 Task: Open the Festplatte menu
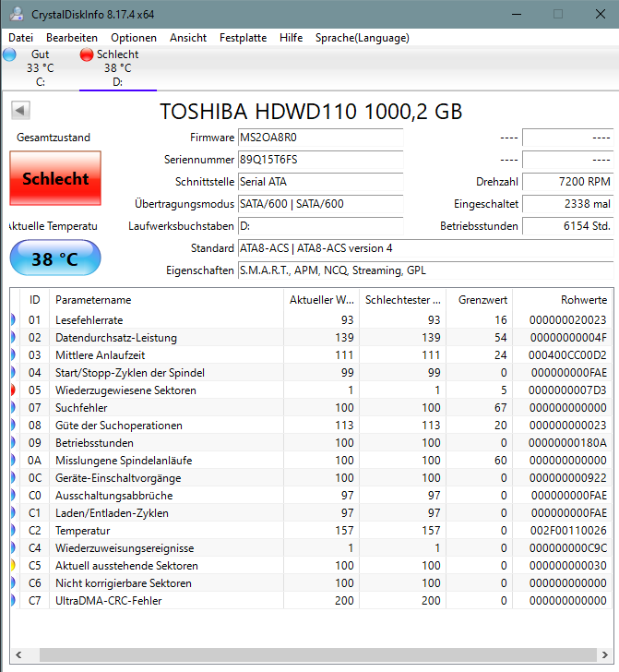tap(243, 38)
